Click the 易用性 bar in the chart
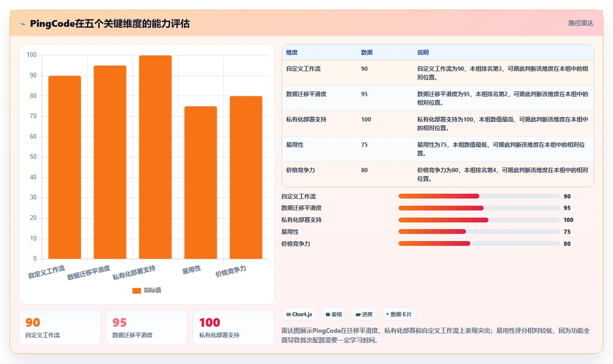The image size is (613, 364). [201, 183]
